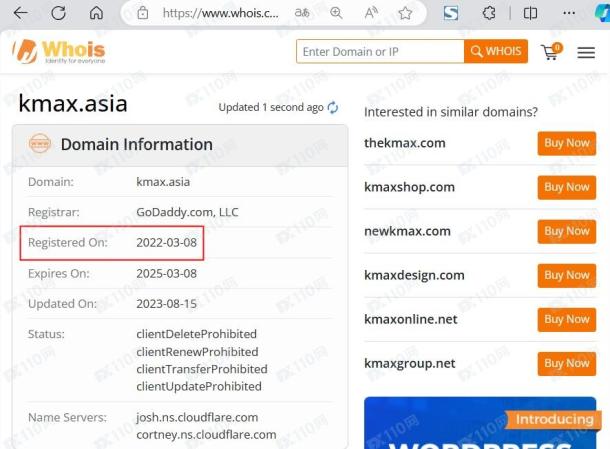Buy Now for kmaxonline.net
This screenshot has height=449, width=610.
tap(566, 319)
